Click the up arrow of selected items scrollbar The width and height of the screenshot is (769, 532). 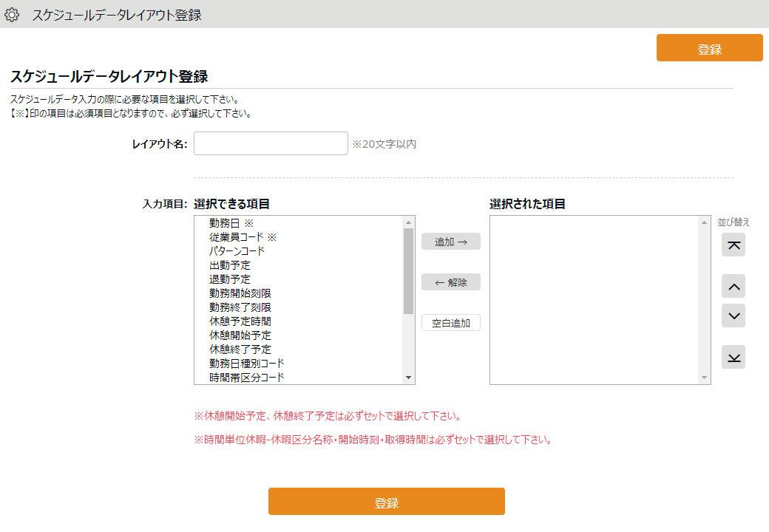coord(704,222)
